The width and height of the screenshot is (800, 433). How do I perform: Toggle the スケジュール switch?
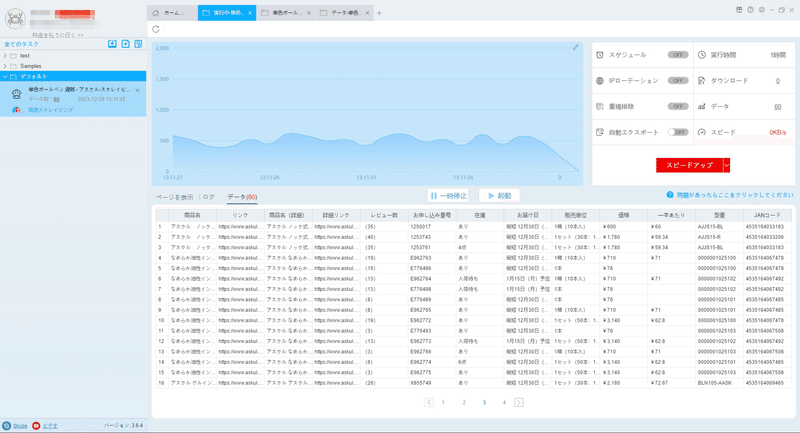click(x=678, y=55)
